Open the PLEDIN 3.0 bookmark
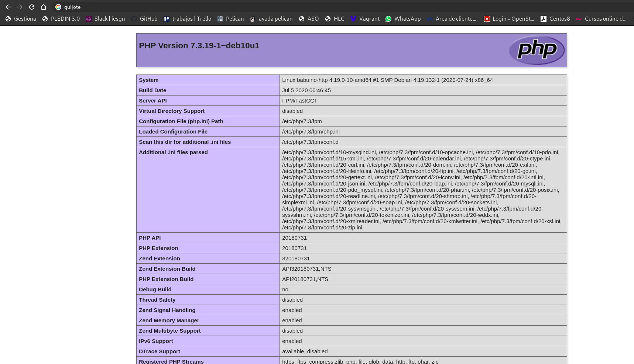This screenshot has width=634, height=364. tap(61, 19)
